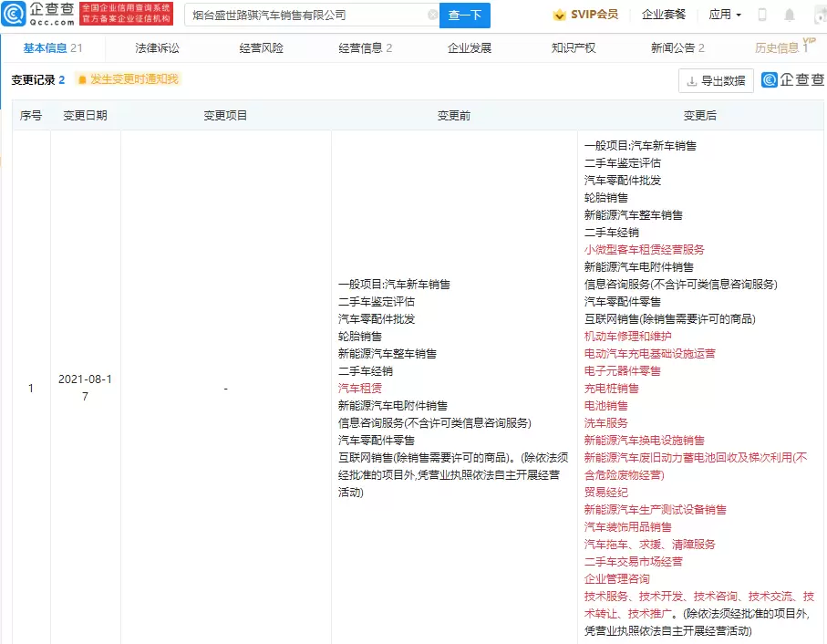Click 导出数据 export button
The width and height of the screenshot is (827, 644).
pos(716,81)
